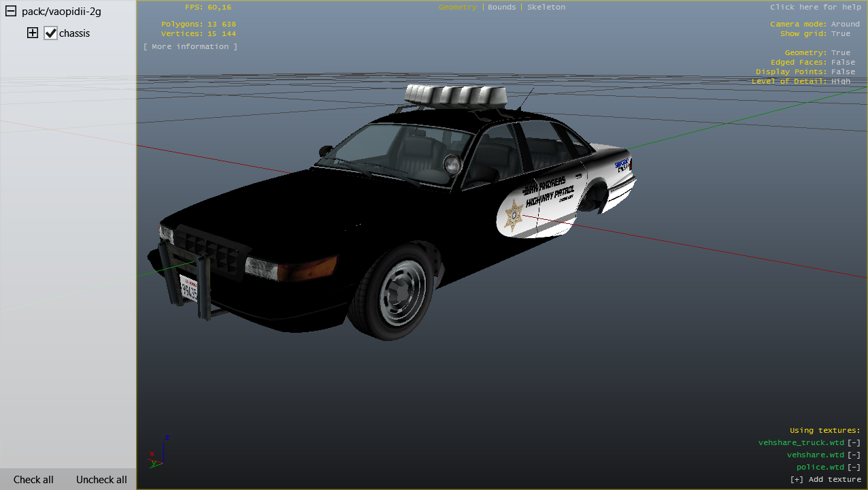The image size is (868, 490).
Task: Open the More information panel
Action: [190, 46]
